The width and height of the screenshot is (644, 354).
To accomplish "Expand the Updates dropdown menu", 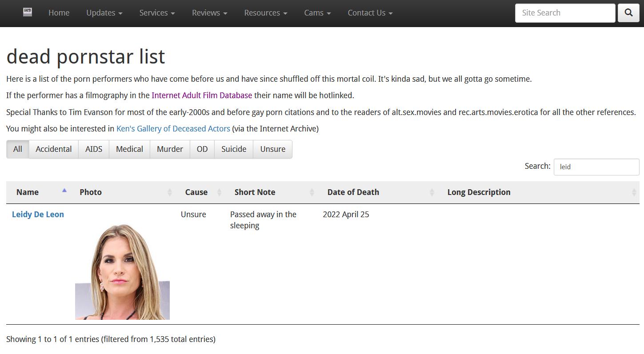I will pos(104,13).
